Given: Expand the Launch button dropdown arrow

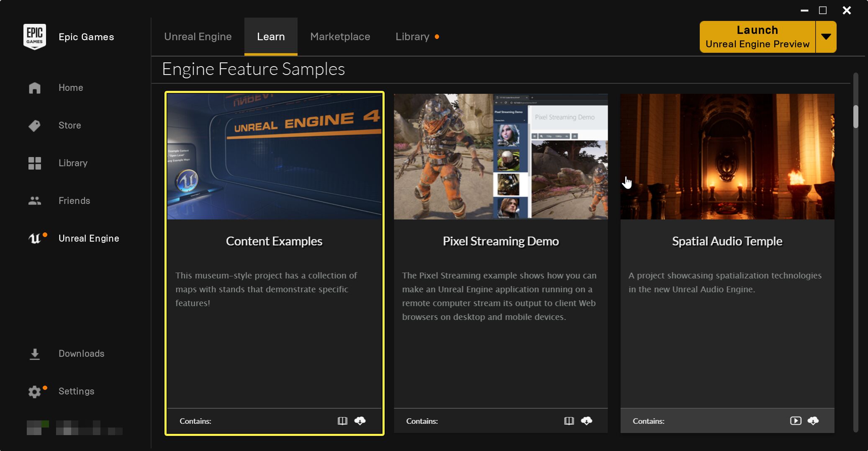Looking at the screenshot, I should click(x=826, y=37).
